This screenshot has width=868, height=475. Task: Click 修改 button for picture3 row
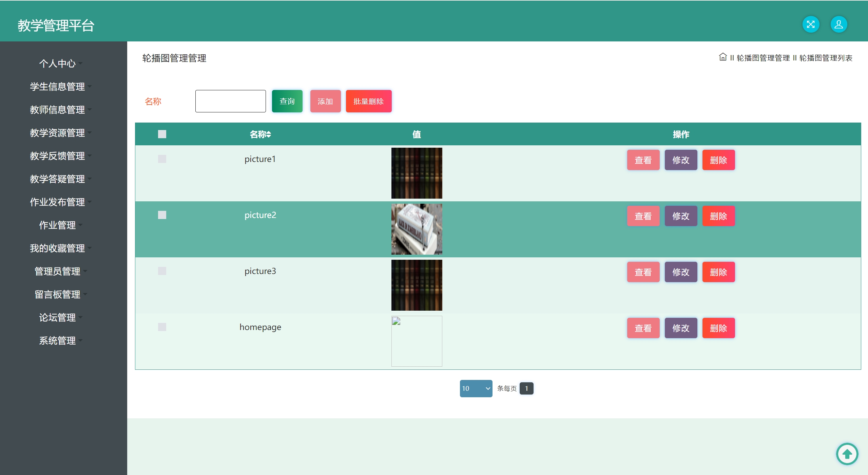(680, 272)
